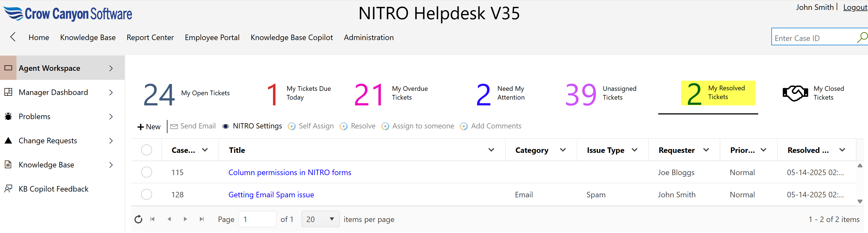Expand the Manager Dashboard chevron
This screenshot has height=233, width=868.
pyautogui.click(x=111, y=92)
